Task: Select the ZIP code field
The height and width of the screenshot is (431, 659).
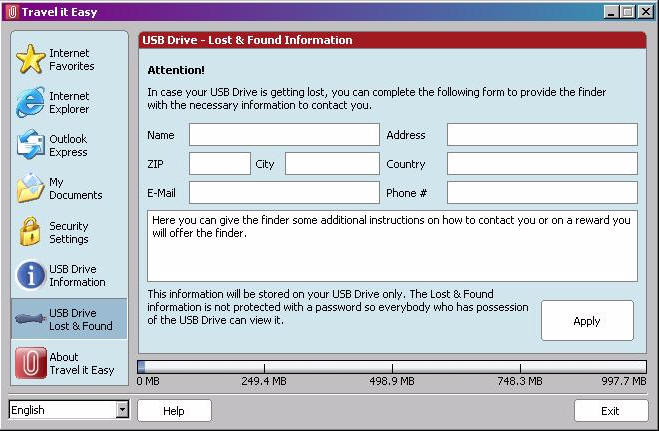Action: click(219, 164)
